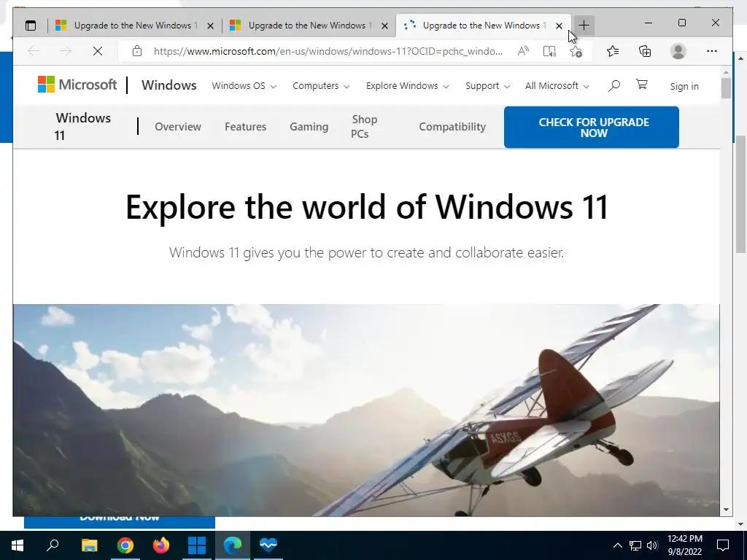Open Edge tab actions menu icon
The height and width of the screenshot is (560, 747).
(31, 26)
